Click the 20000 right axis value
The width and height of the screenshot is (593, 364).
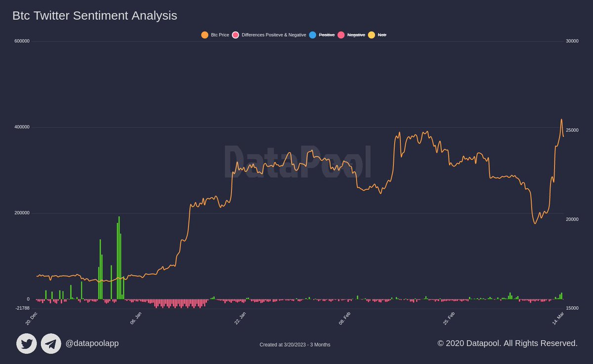pyautogui.click(x=572, y=219)
